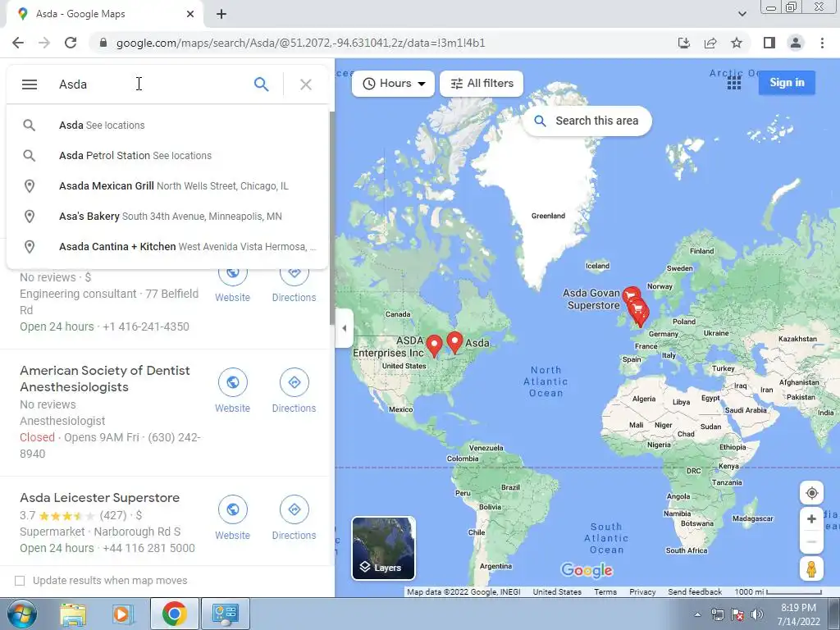Open the Chrome profile icon
Image resolution: width=840 pixels, height=630 pixels.
point(796,43)
